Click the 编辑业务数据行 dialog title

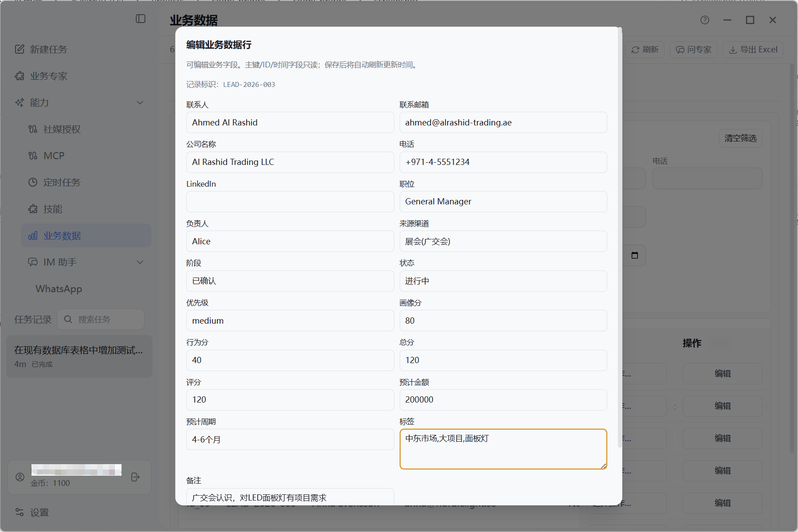coord(219,45)
